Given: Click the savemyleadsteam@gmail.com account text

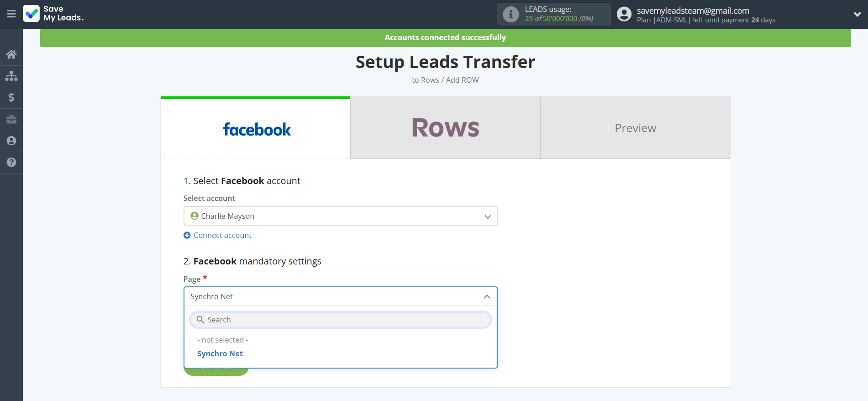Looking at the screenshot, I should click(x=693, y=11).
